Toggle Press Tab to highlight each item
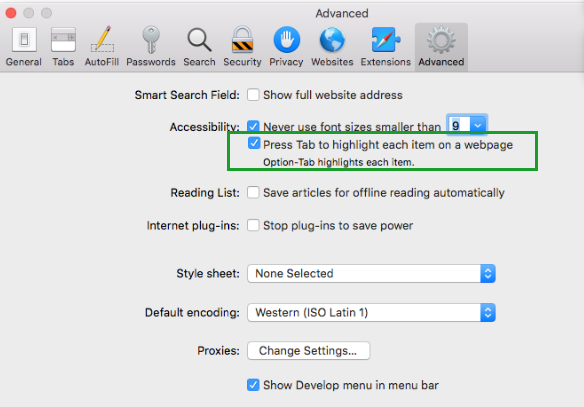This screenshot has width=584, height=407. (254, 143)
